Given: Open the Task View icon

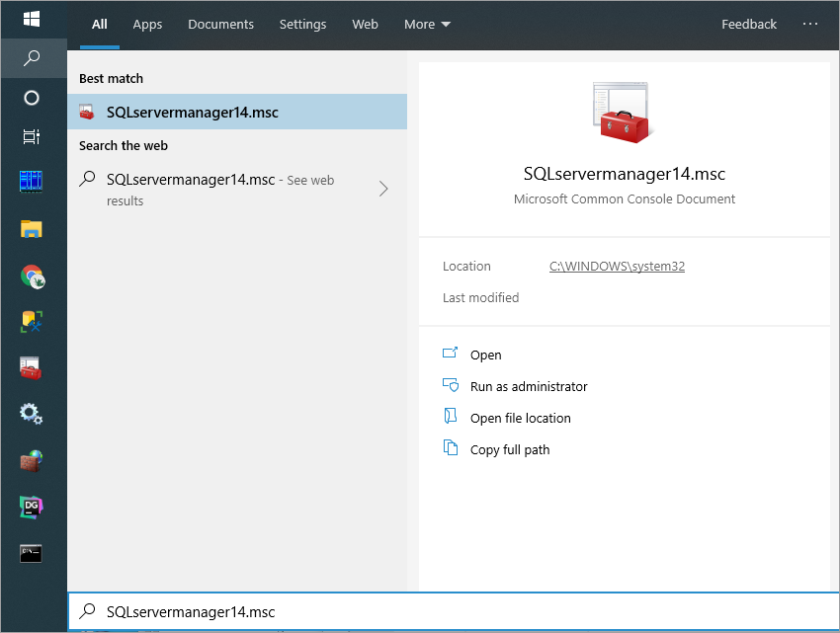Looking at the screenshot, I should click(32, 137).
